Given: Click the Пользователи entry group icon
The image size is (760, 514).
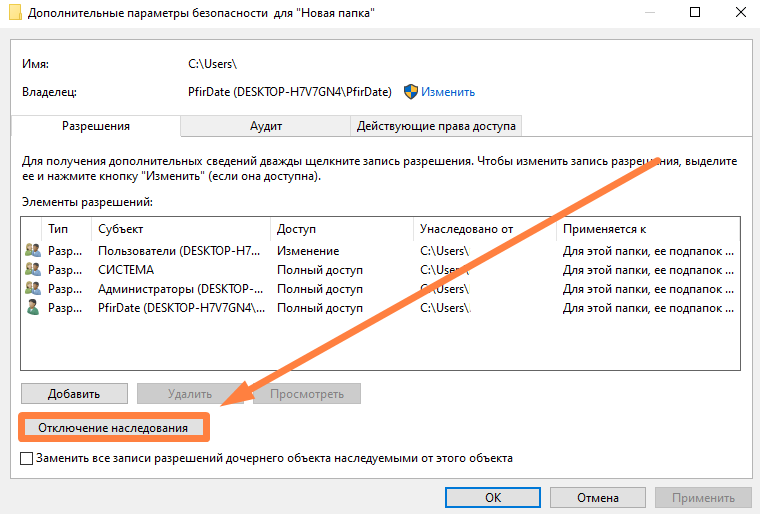Looking at the screenshot, I should pyautogui.click(x=32, y=251).
